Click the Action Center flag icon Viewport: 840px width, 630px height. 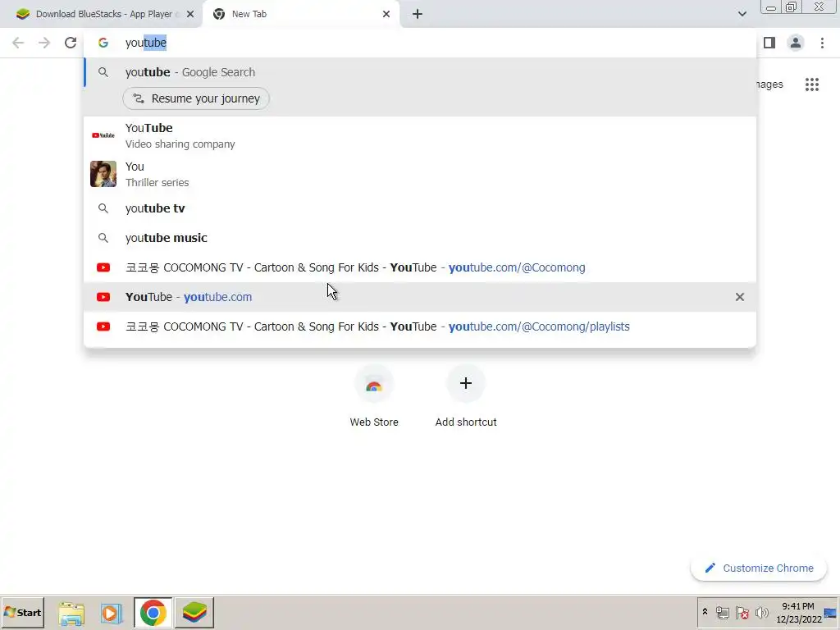(x=742, y=612)
